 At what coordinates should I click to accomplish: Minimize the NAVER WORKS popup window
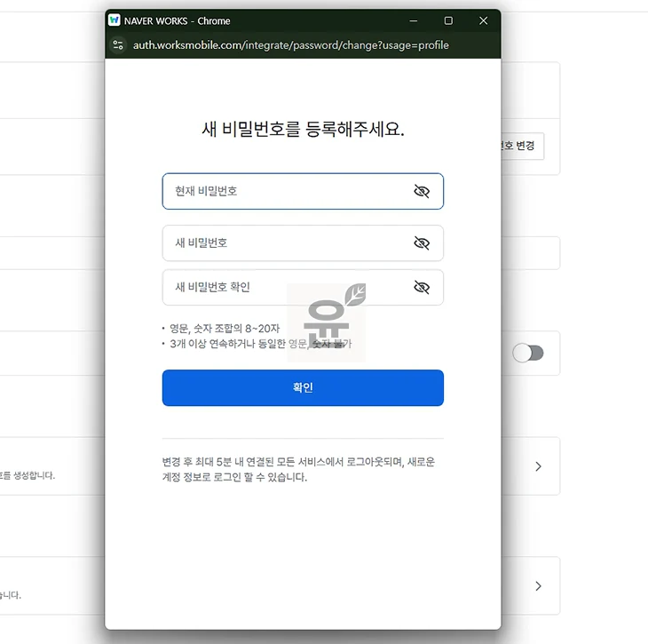coord(414,20)
